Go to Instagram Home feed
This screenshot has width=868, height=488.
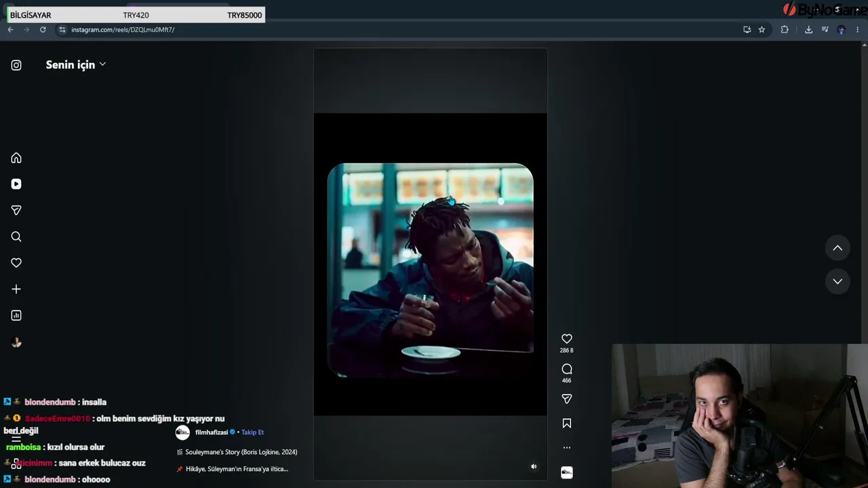pyautogui.click(x=16, y=158)
